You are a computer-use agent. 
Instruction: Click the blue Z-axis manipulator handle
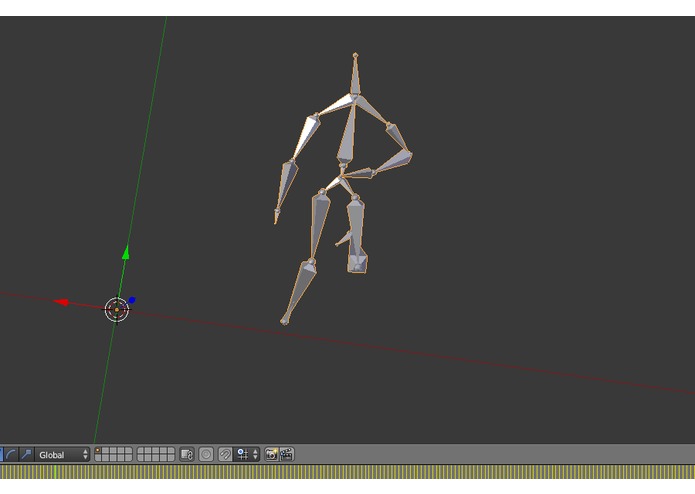click(x=132, y=300)
